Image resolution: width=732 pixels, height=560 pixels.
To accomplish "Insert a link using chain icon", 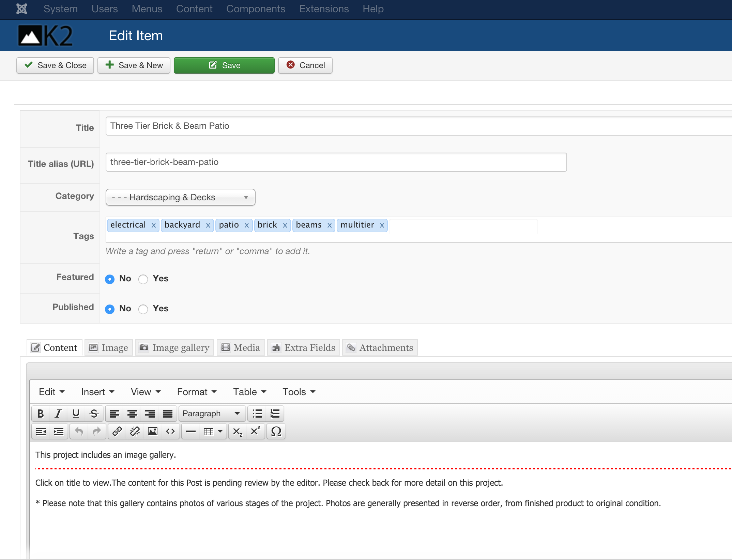I will [117, 432].
